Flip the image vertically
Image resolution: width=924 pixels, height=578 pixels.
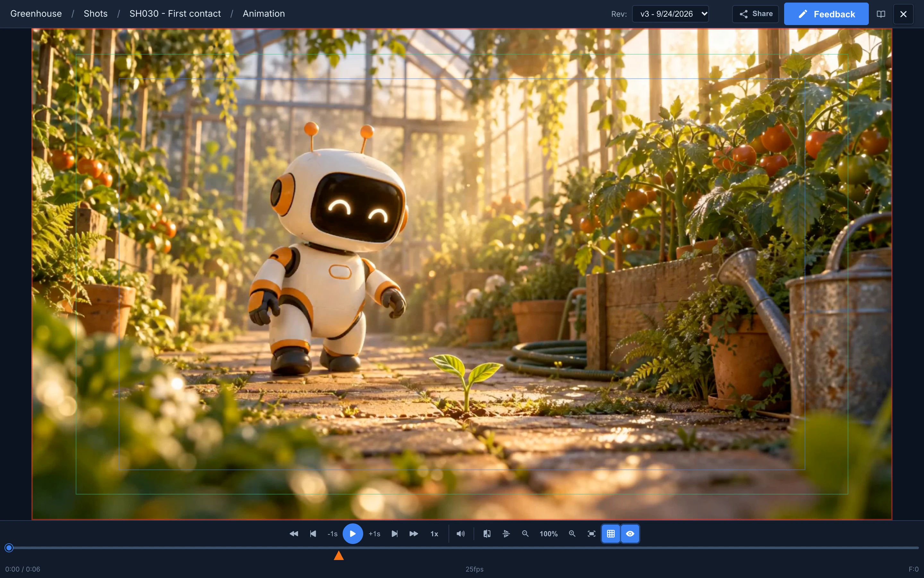(506, 534)
